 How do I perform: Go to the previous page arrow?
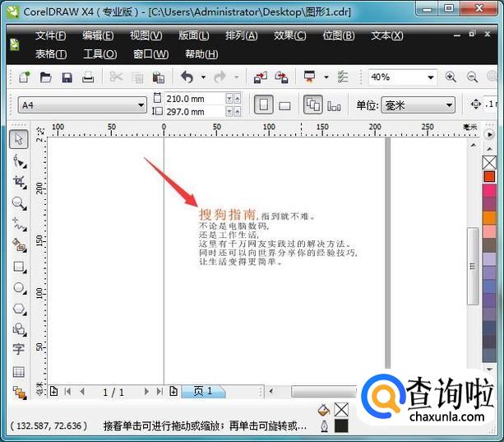pyautogui.click(x=82, y=392)
